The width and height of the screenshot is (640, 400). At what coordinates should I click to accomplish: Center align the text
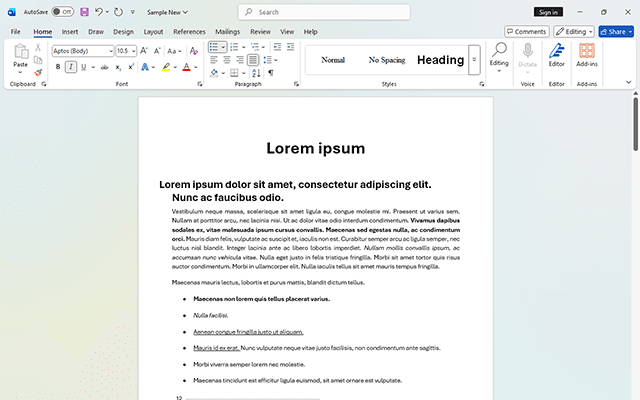click(227, 60)
